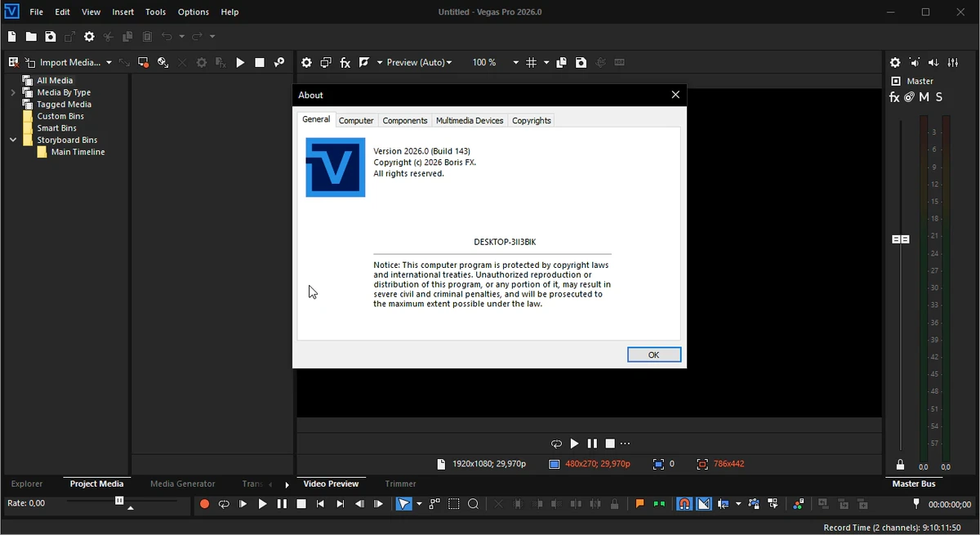The width and height of the screenshot is (980, 535).
Task: Save snapshot to file icon
Action: 581,63
